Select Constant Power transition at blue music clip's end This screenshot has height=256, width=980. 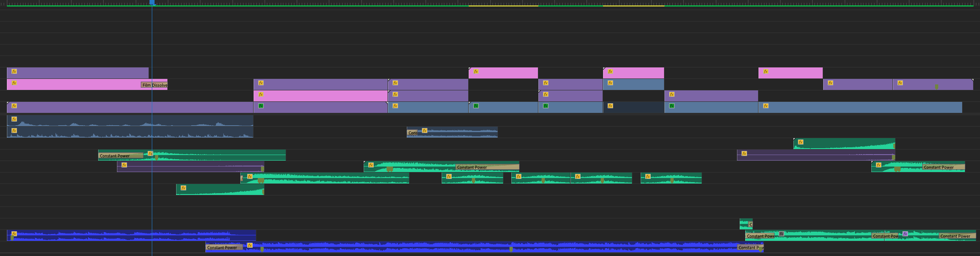coord(749,247)
